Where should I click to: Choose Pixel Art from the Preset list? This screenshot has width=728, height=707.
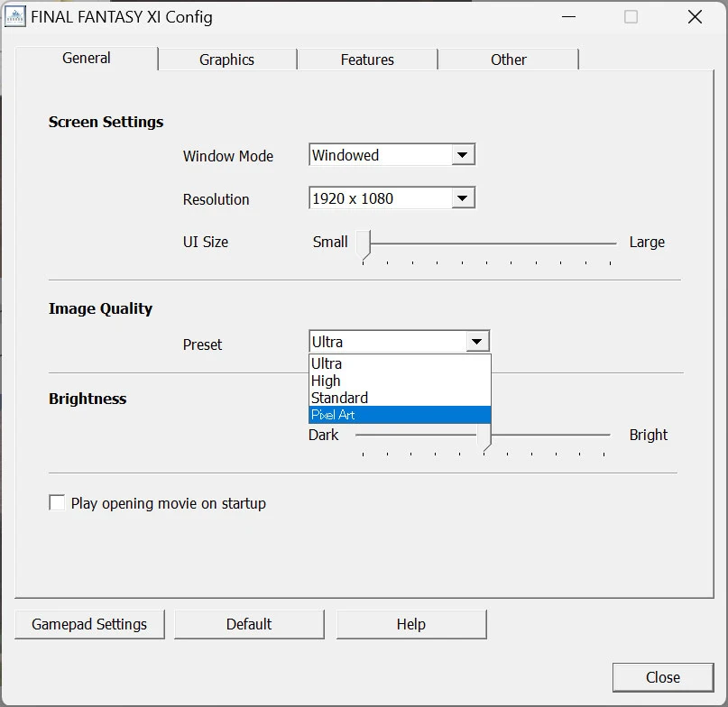400,415
